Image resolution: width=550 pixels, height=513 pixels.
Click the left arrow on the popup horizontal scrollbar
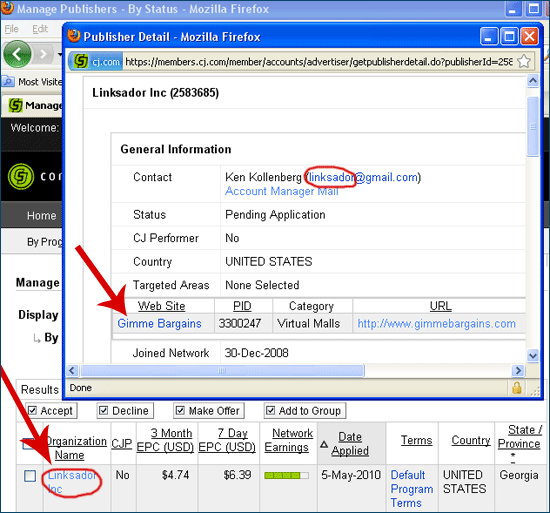(x=72, y=370)
